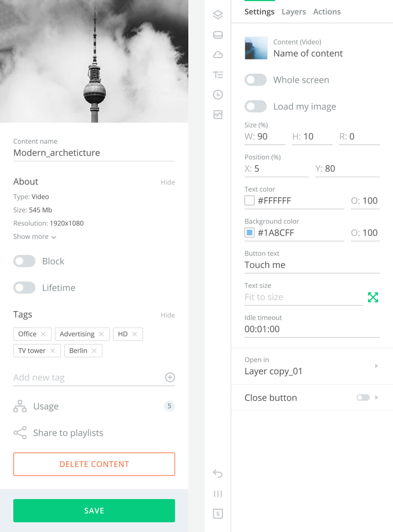This screenshot has width=393, height=532.
Task: Enable the Block toggle
Action: [24, 261]
